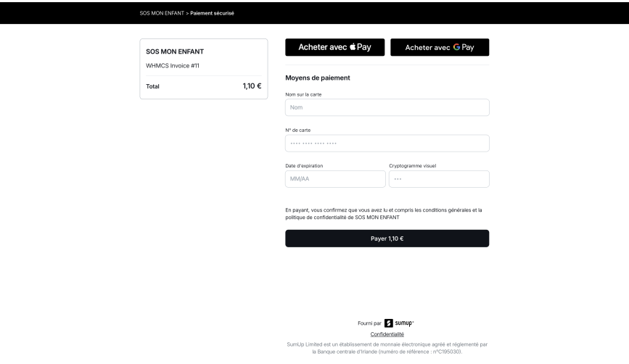Open the Confidentialité link
Screen dimensions: 629x364
click(x=387, y=334)
